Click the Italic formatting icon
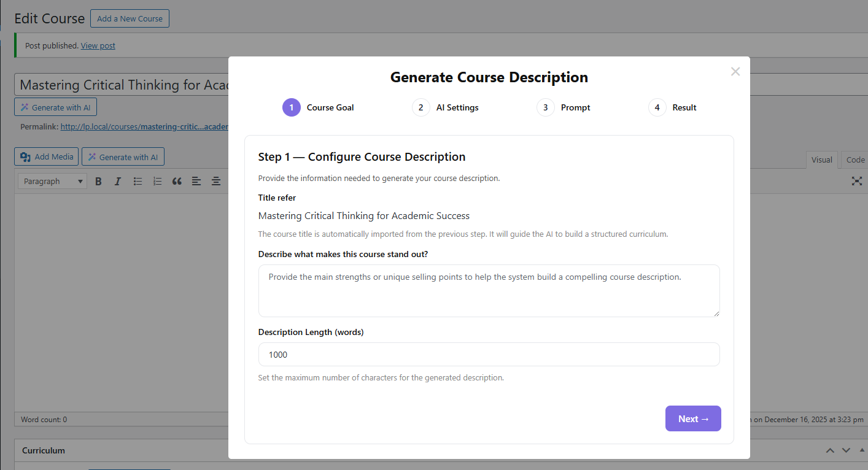868x470 pixels. point(118,181)
